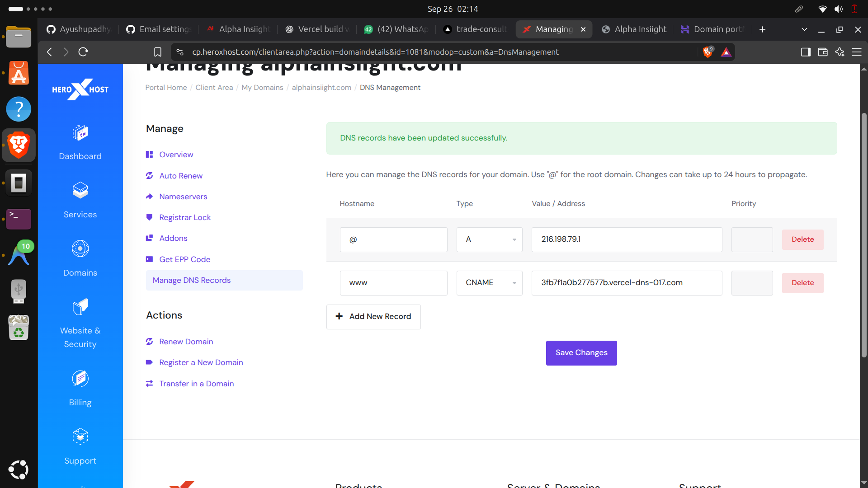This screenshot has height=488, width=868.
Task: Launch Terminal from the dock
Action: tap(19, 219)
